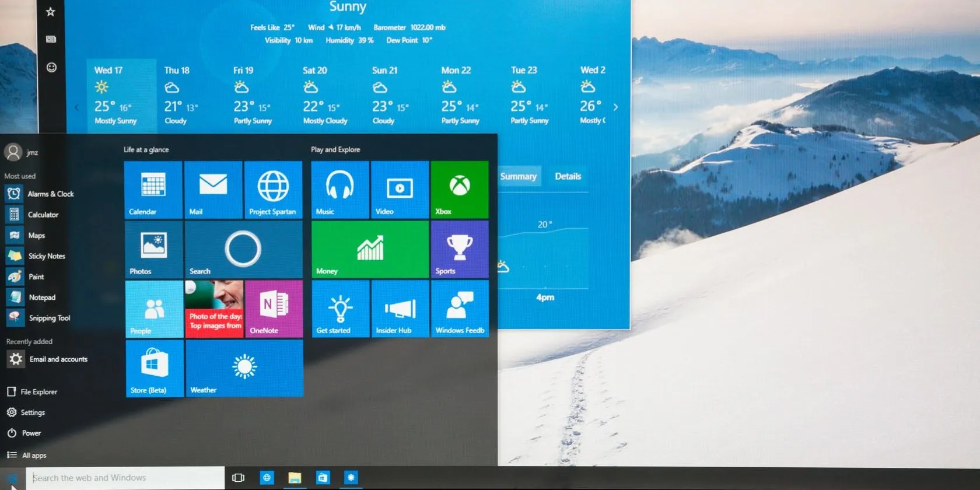Open the Favorites star in Weather sidebar
Viewport: 980px width, 490px height.
[51, 12]
